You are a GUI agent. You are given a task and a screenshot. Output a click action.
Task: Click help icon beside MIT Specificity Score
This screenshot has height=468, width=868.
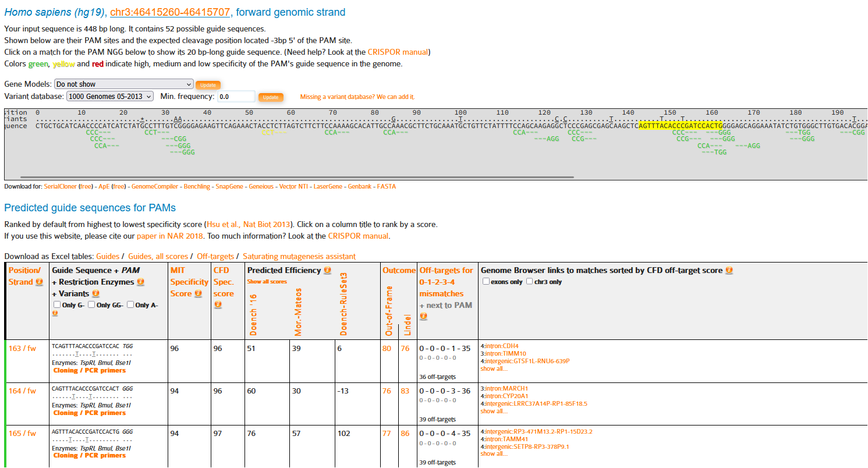[x=199, y=293]
